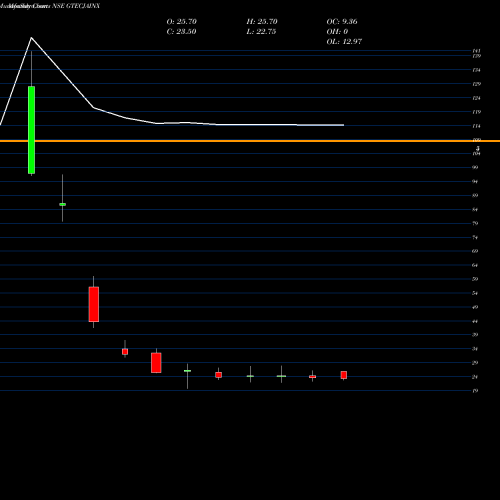Click the last red candle on the chart
This screenshot has height=500, width=500.
(x=344, y=375)
